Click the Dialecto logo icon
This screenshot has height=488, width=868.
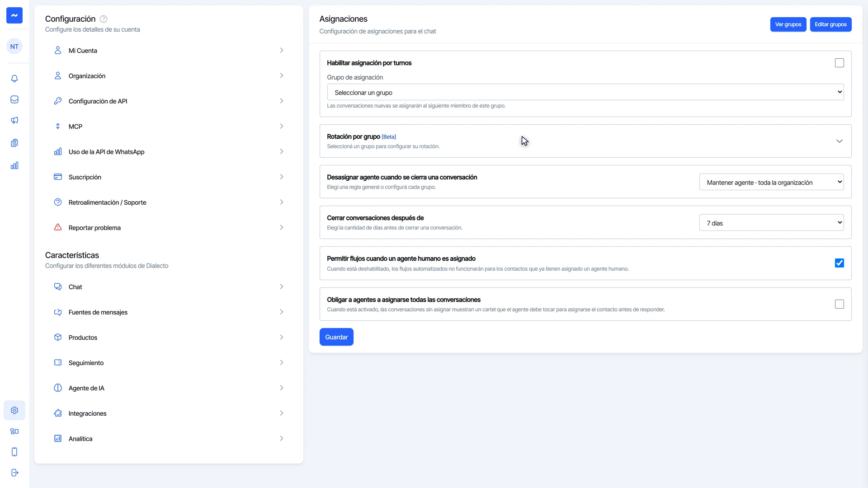[14, 15]
